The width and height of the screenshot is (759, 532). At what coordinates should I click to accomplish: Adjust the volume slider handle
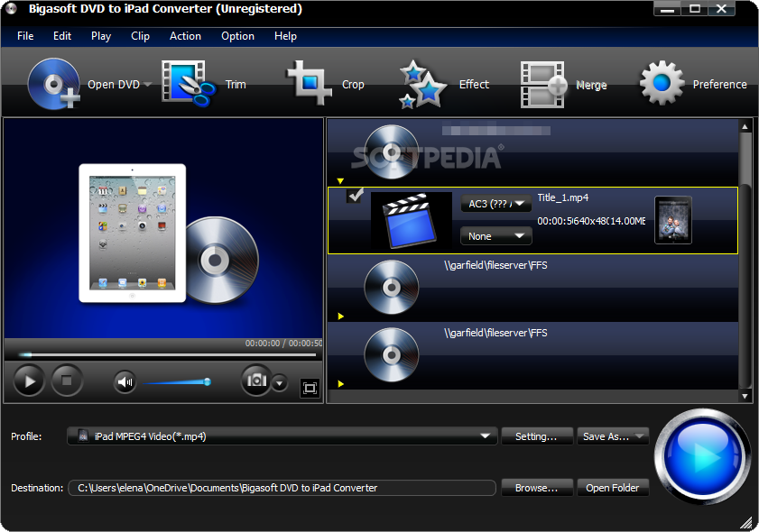tap(208, 382)
